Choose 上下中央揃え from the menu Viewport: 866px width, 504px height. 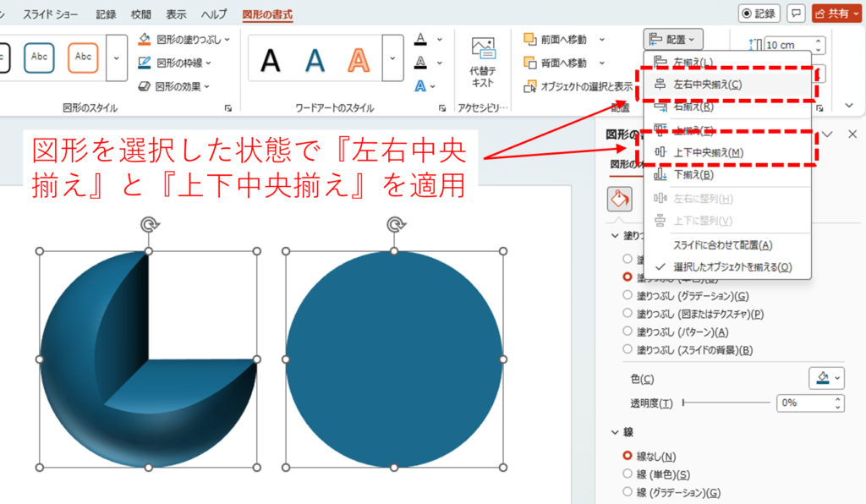click(x=708, y=152)
